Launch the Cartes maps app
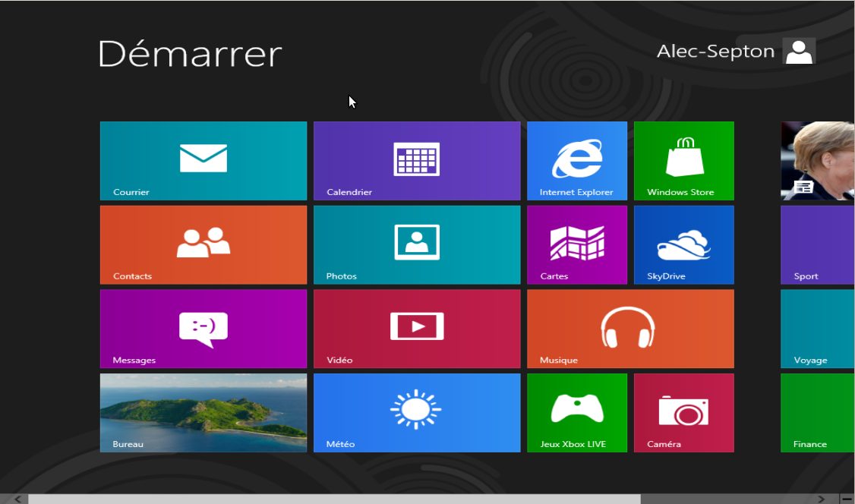Viewport: 855px width, 504px height. coord(576,244)
